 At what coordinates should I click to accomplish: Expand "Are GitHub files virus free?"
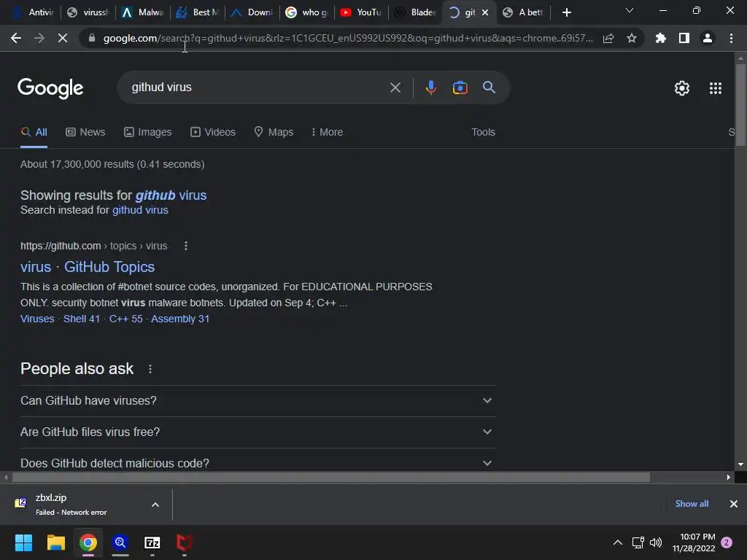(258, 432)
